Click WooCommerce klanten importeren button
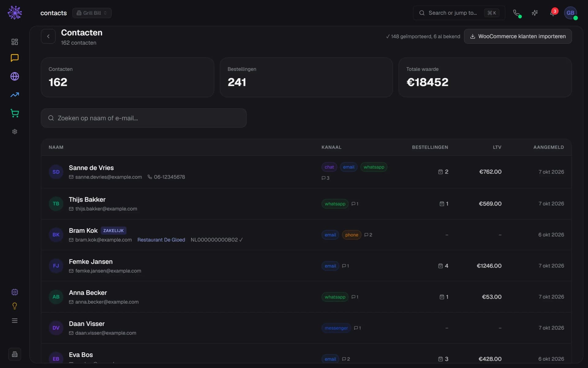This screenshot has width=588, height=368. pyautogui.click(x=518, y=36)
